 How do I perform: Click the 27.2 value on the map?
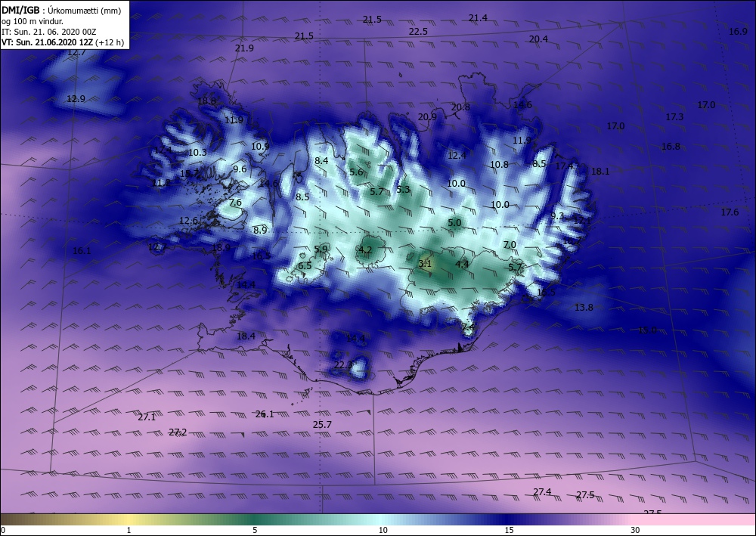178,432
